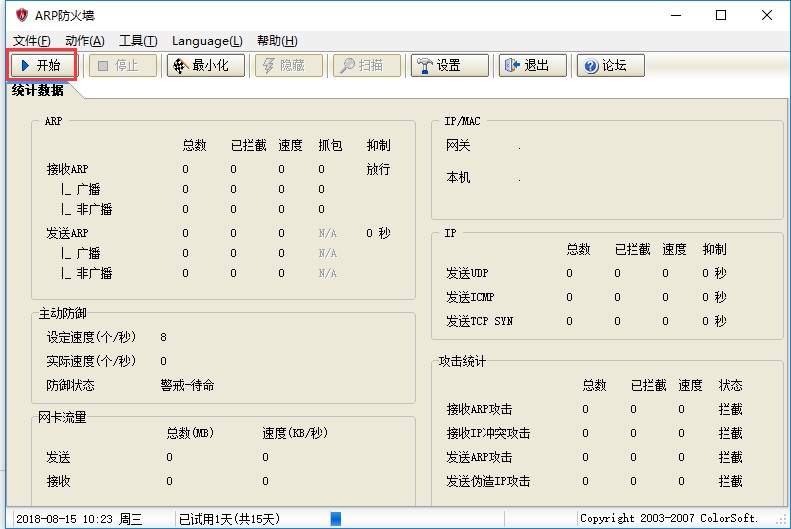Open the 帮助(H) menu

(x=277, y=41)
